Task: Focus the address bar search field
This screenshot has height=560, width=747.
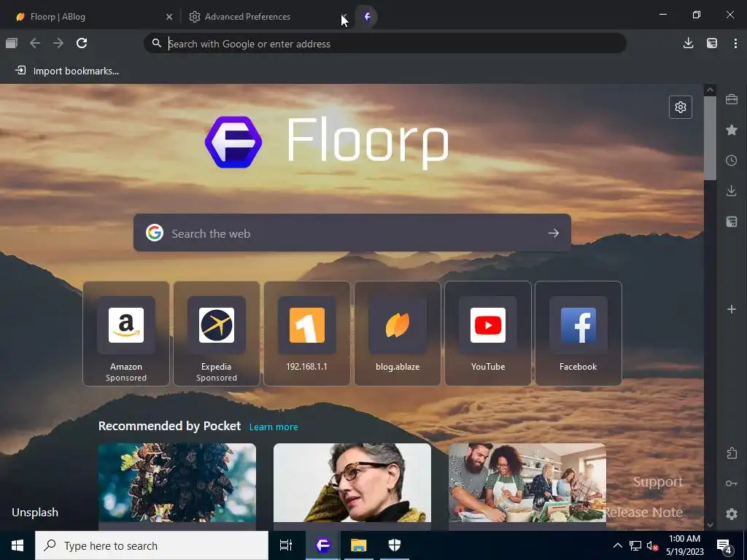Action: 385,43
